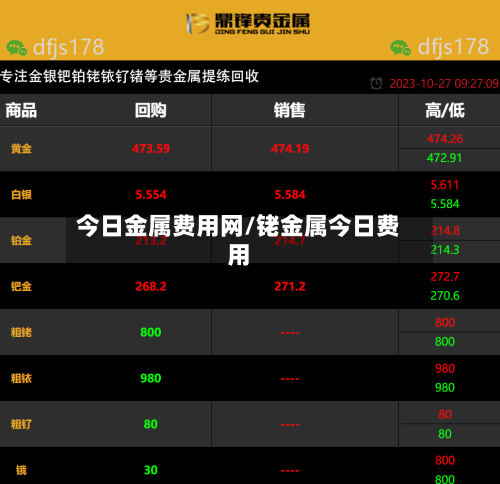
Task: Click silver high value 5.611
Action: (445, 185)
